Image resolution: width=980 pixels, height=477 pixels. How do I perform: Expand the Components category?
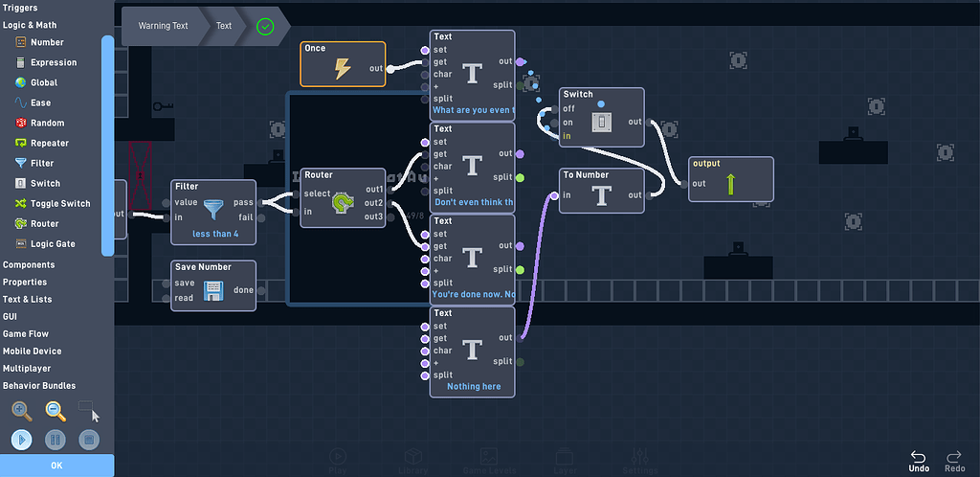(29, 265)
